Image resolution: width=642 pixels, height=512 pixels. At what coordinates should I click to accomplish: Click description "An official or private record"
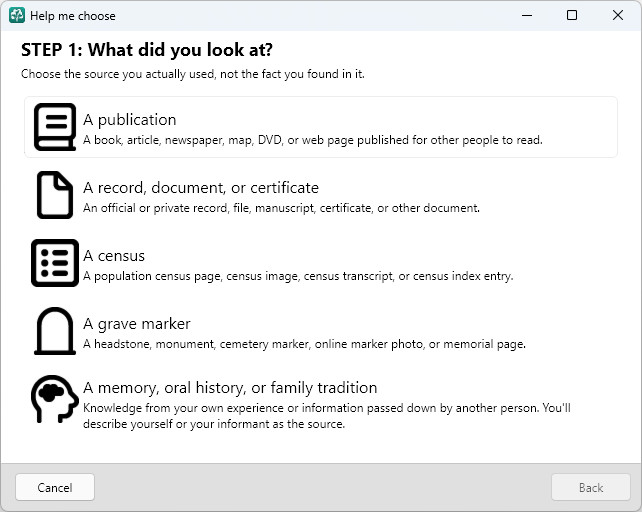281,208
